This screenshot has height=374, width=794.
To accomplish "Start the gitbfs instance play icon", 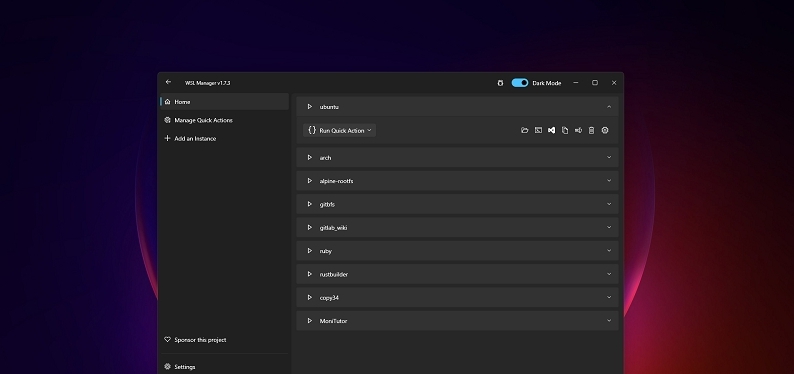I will [x=309, y=204].
